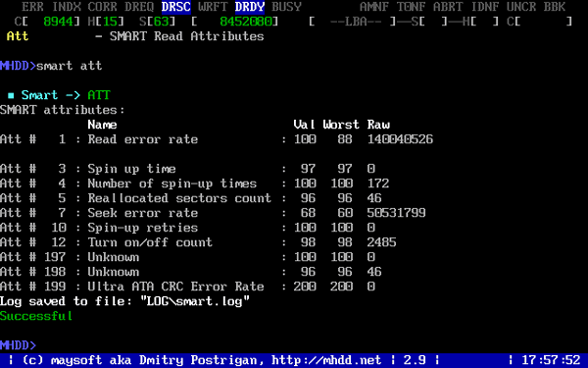This screenshot has width=588, height=368.
Task: Click the highlighted DRDY status flag
Action: 250,7
